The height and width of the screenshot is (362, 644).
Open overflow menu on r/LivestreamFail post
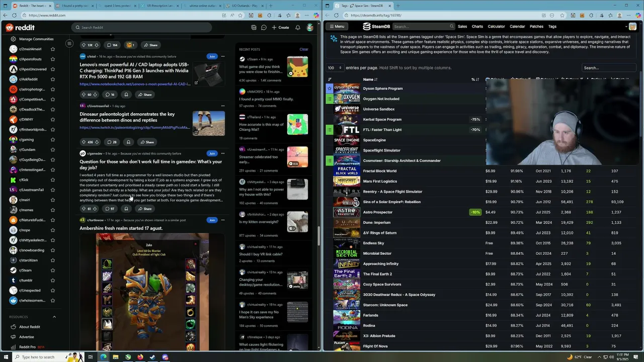point(223,106)
